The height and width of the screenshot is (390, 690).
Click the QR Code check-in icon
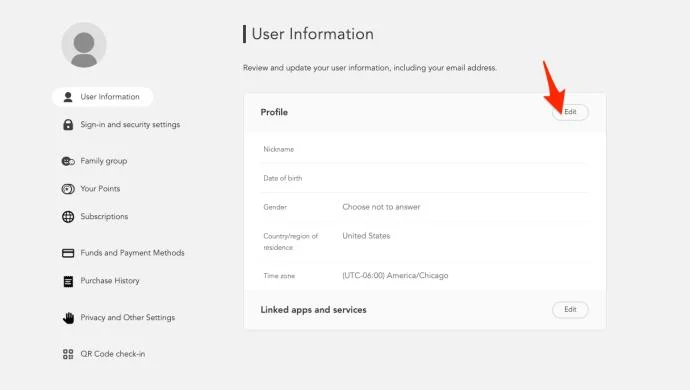coord(68,354)
